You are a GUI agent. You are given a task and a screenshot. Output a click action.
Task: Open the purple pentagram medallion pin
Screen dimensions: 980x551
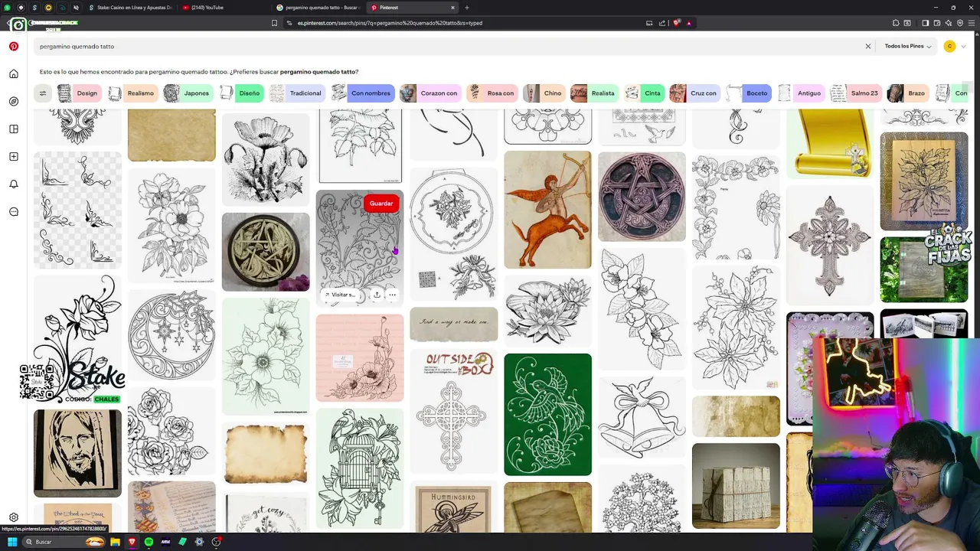point(642,197)
